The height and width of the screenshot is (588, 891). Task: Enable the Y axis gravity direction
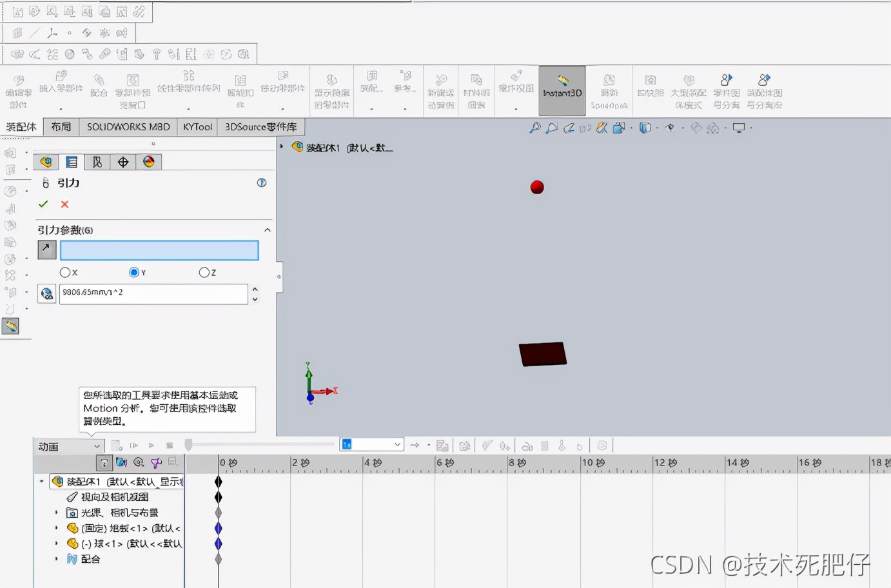(133, 272)
